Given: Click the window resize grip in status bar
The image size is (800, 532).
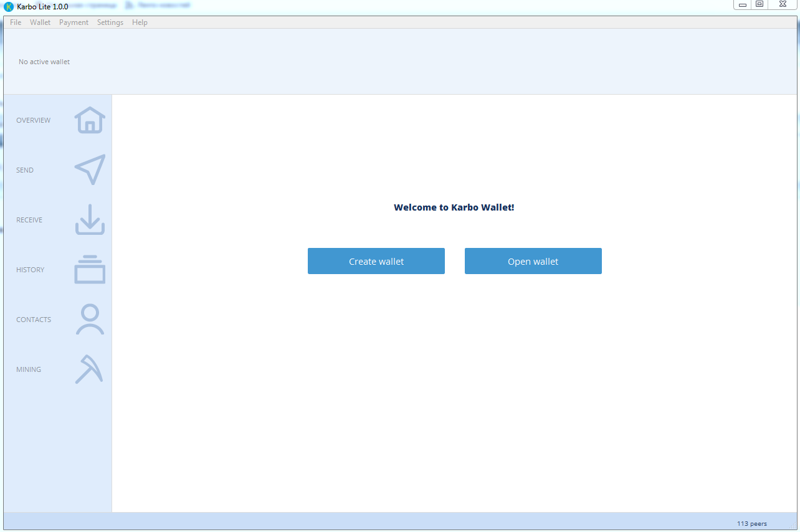Looking at the screenshot, I should pos(793,526).
